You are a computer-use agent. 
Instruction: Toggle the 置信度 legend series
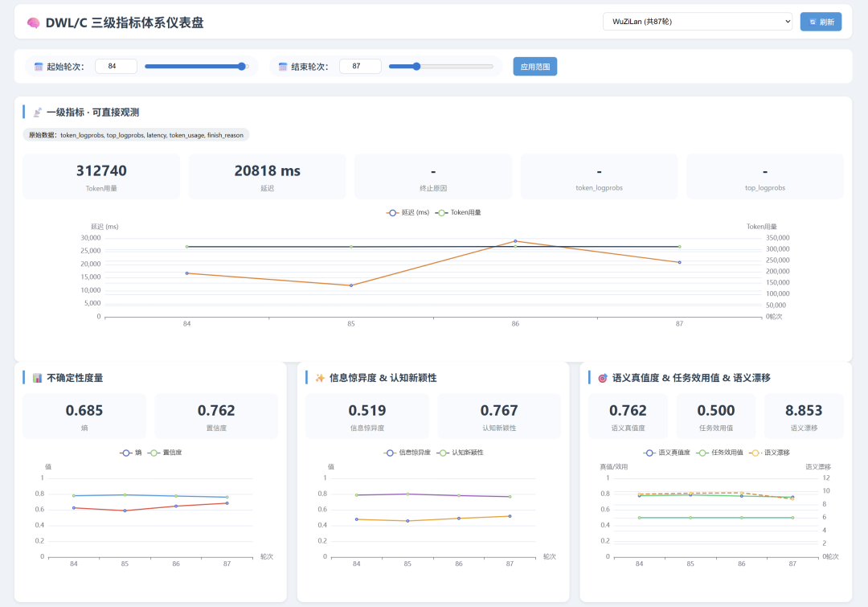(165, 453)
